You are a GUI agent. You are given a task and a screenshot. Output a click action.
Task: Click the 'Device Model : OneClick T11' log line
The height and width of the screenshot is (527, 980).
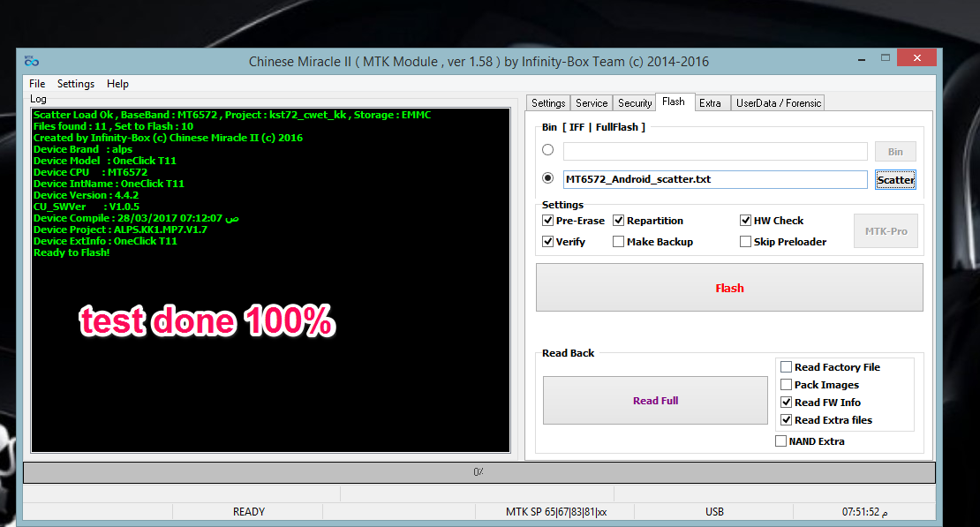tap(104, 161)
